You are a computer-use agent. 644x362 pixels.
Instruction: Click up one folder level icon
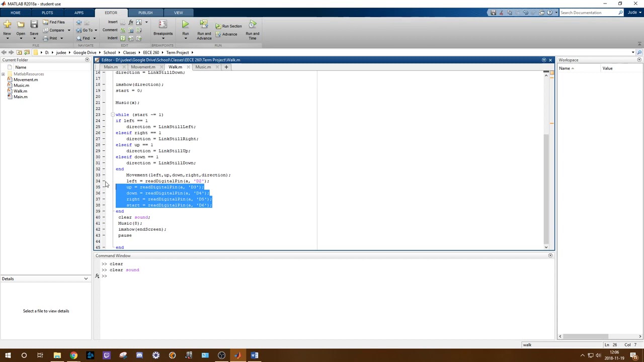(19, 52)
